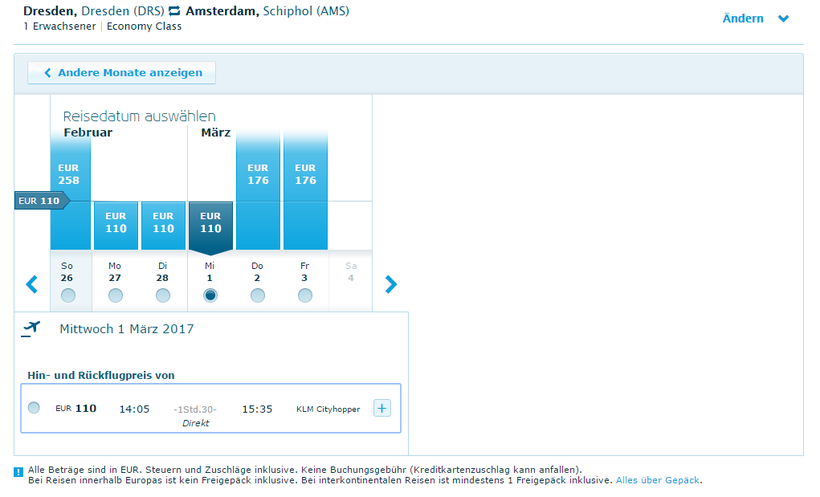Select the radio button for Mo 27
The width and height of the screenshot is (820, 497).
click(115, 296)
